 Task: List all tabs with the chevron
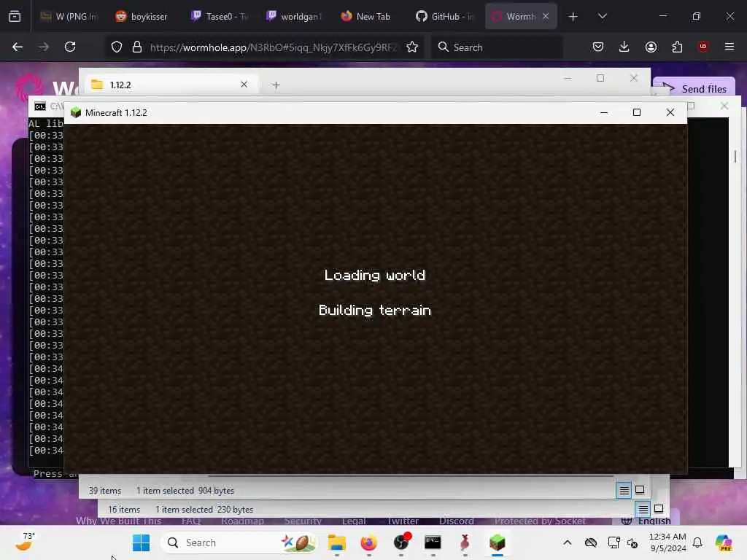(603, 16)
